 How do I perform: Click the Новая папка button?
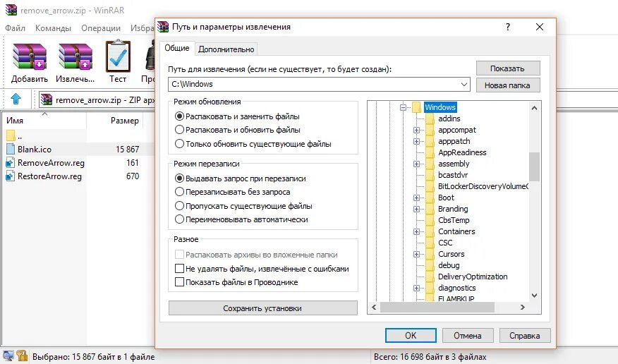coord(508,85)
